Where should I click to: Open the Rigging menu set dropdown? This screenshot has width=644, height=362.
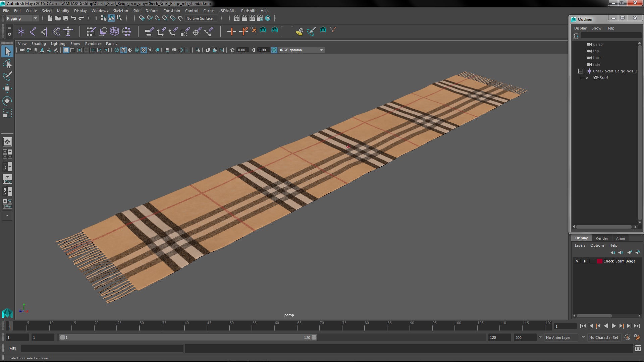pyautogui.click(x=22, y=18)
